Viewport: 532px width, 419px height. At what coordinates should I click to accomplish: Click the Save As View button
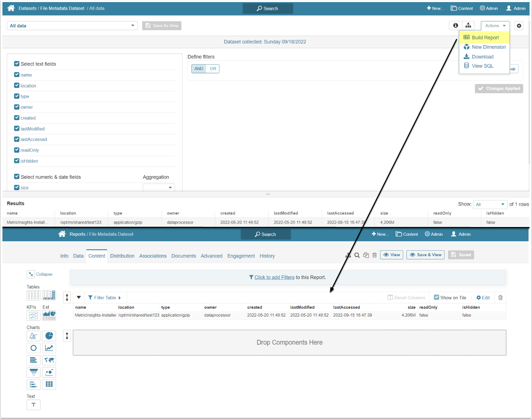tap(162, 26)
